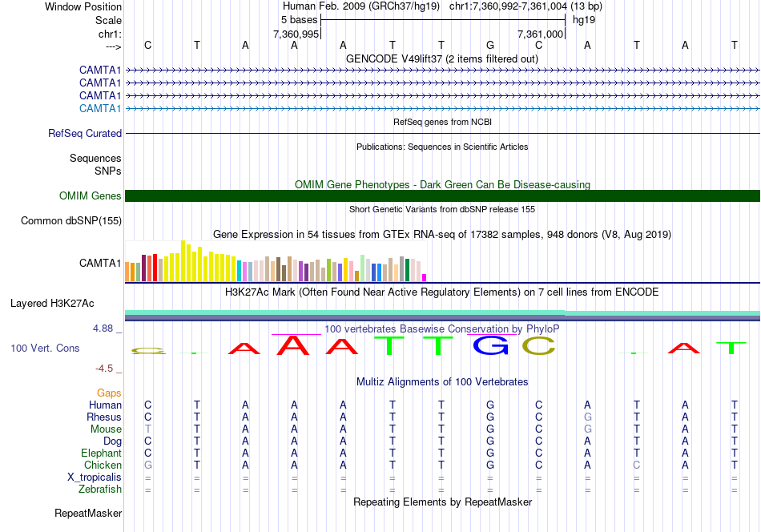Click the -4.5 lower PhyloP scale value
Viewport: 761px width, 532px height.
click(x=104, y=369)
